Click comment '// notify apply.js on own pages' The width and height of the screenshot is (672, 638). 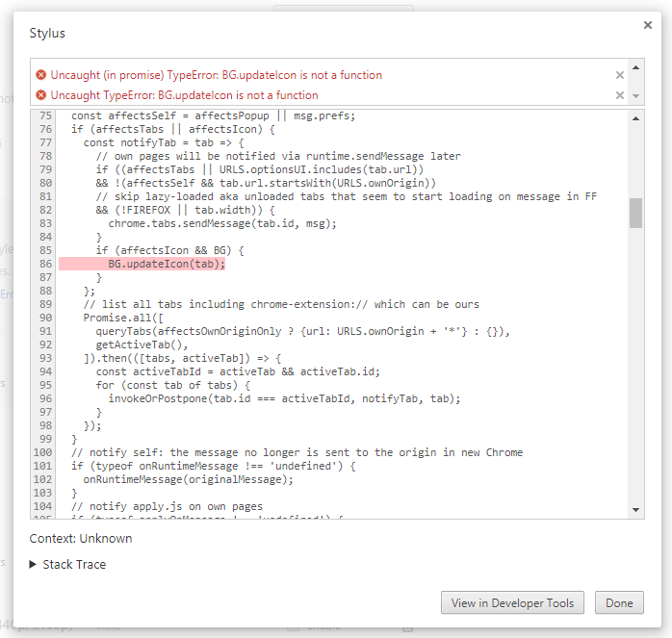[x=168, y=506]
